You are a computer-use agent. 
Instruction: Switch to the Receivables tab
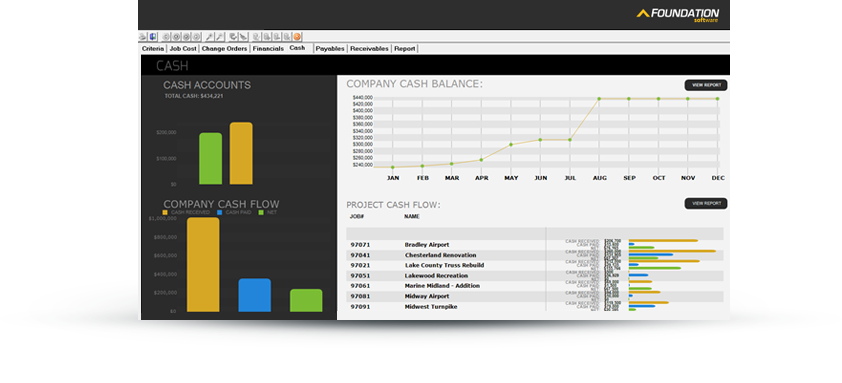[369, 48]
